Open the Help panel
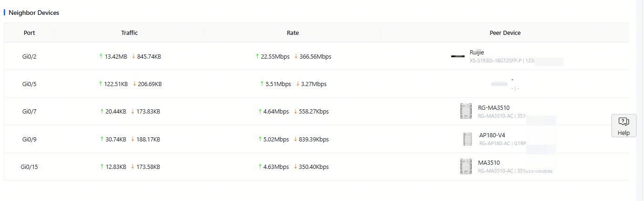Screen dimensions: 644x201 624,126
